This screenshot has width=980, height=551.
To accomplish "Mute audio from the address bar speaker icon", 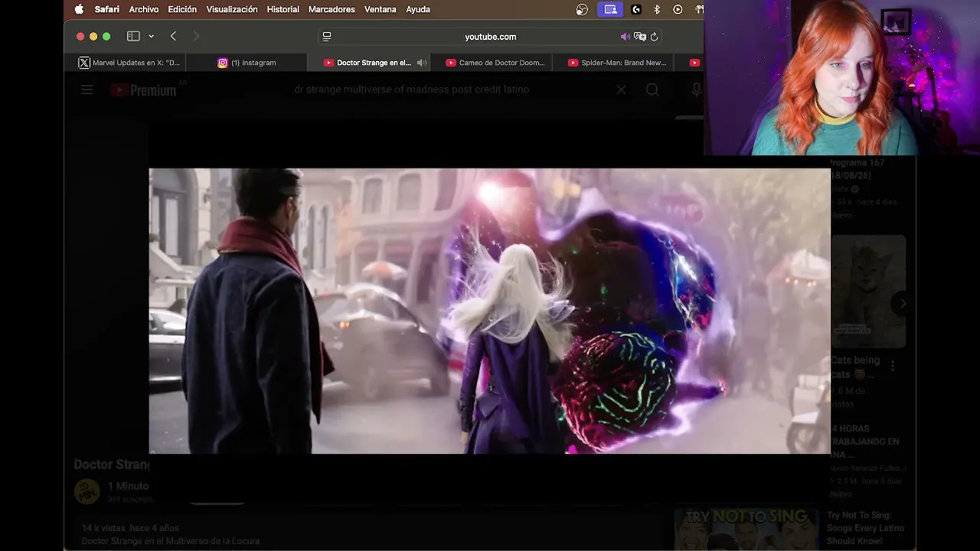I will [625, 36].
